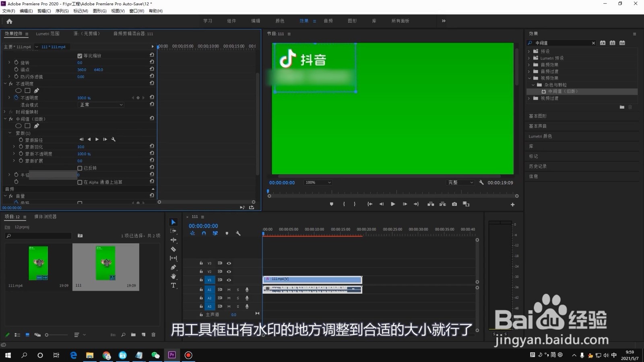Open 混合模式 dropdown set to 正常
Viewport: 644px width, 362px height.
pos(101,105)
